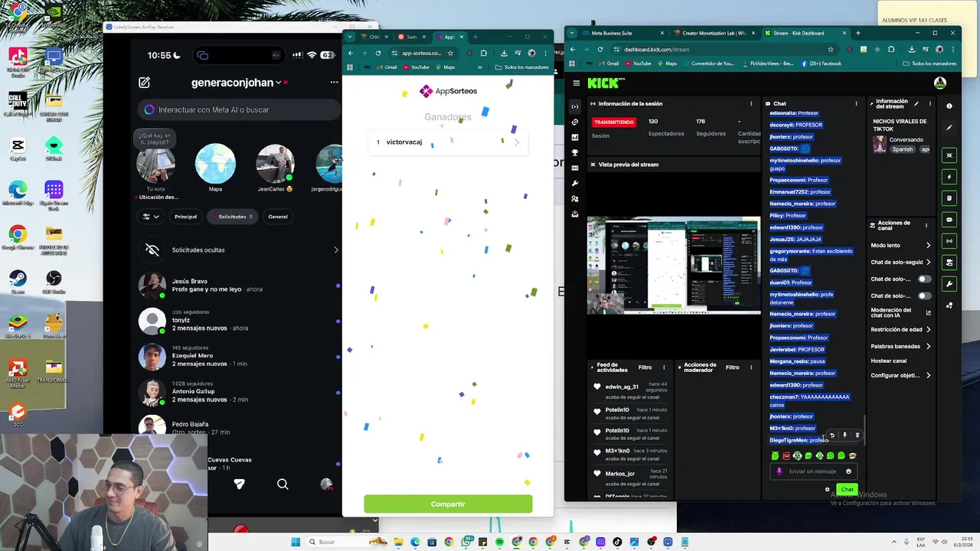Show more bookmarks chevron in AppSorteos browser
Image resolution: width=980 pixels, height=551 pixels.
point(480,67)
